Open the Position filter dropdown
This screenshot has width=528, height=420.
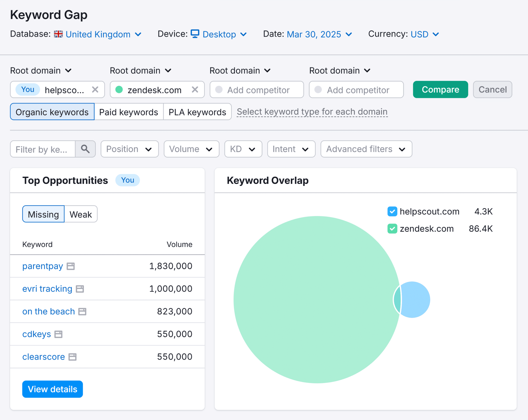click(129, 149)
